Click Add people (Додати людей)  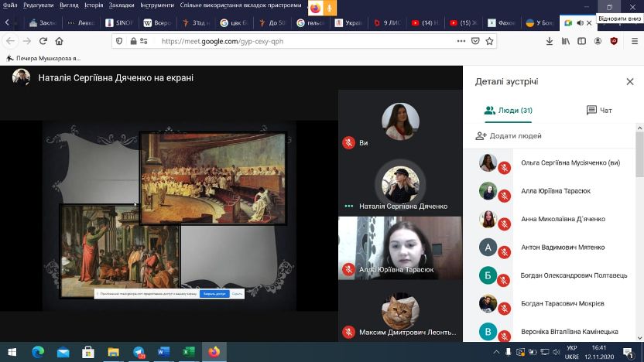pos(509,136)
